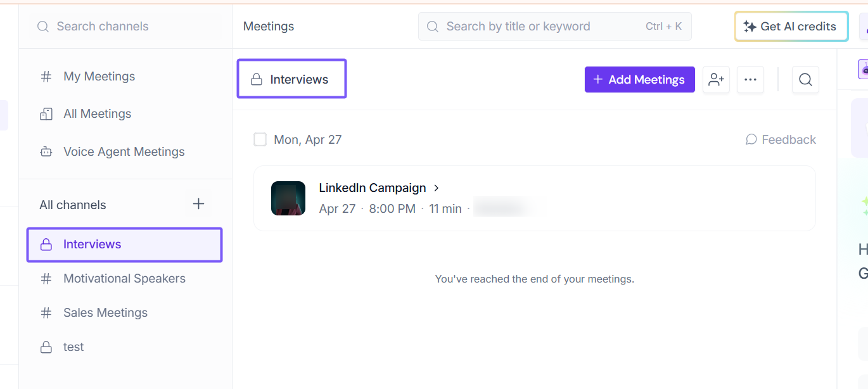Image resolution: width=868 pixels, height=389 pixels.
Task: Click the Add Meetings button
Action: (x=639, y=79)
